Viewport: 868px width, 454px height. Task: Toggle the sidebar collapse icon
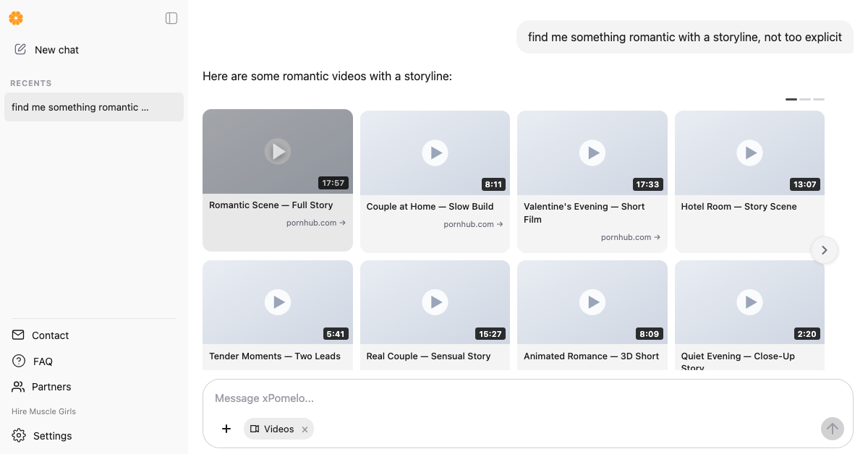click(171, 18)
